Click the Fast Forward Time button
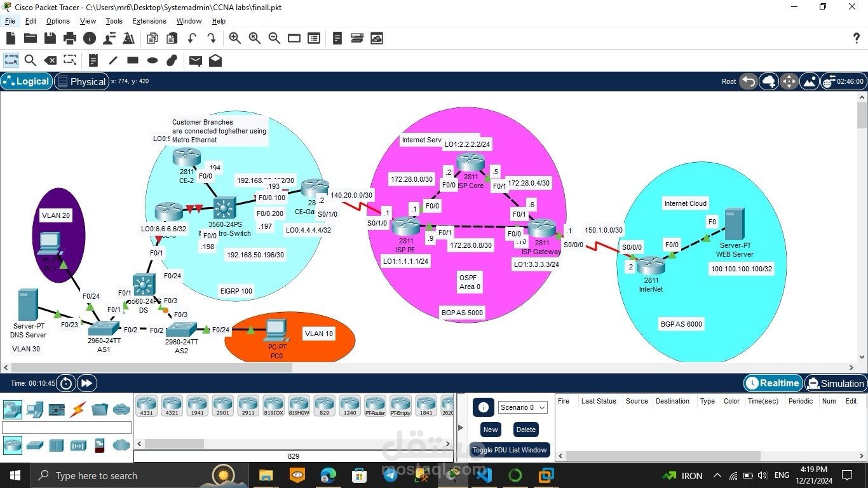This screenshot has width=868, height=488. 87,383
